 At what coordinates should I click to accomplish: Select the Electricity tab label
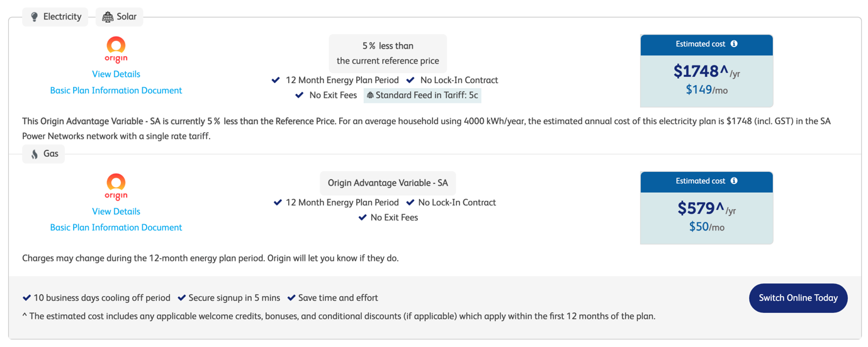pyautogui.click(x=62, y=17)
